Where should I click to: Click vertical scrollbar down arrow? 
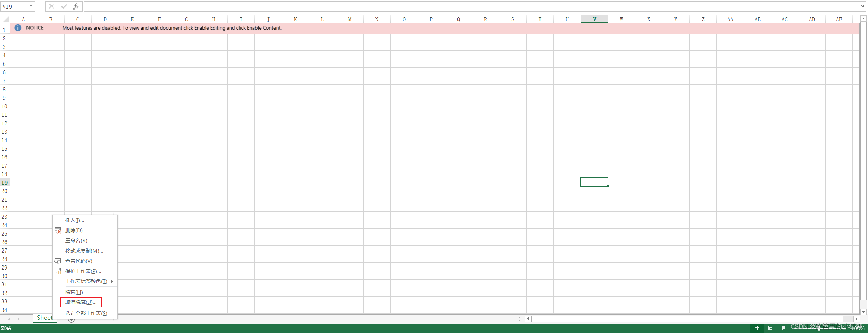(863, 312)
